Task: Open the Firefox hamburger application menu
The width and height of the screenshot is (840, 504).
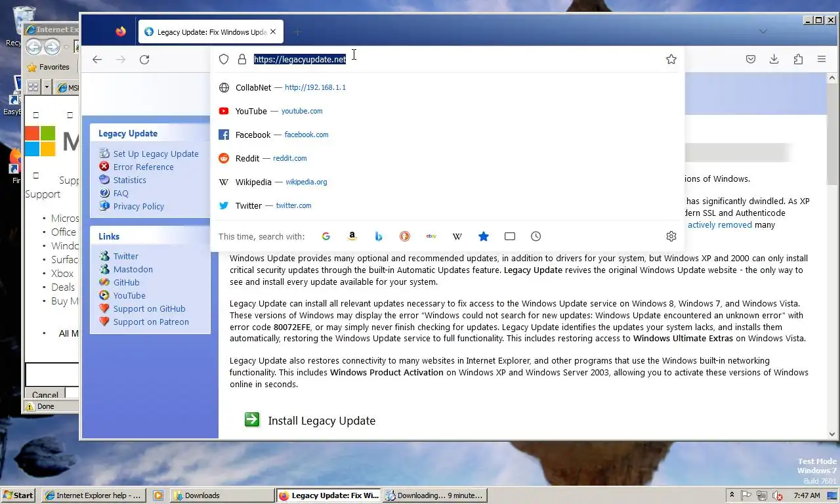Action: coord(822,59)
